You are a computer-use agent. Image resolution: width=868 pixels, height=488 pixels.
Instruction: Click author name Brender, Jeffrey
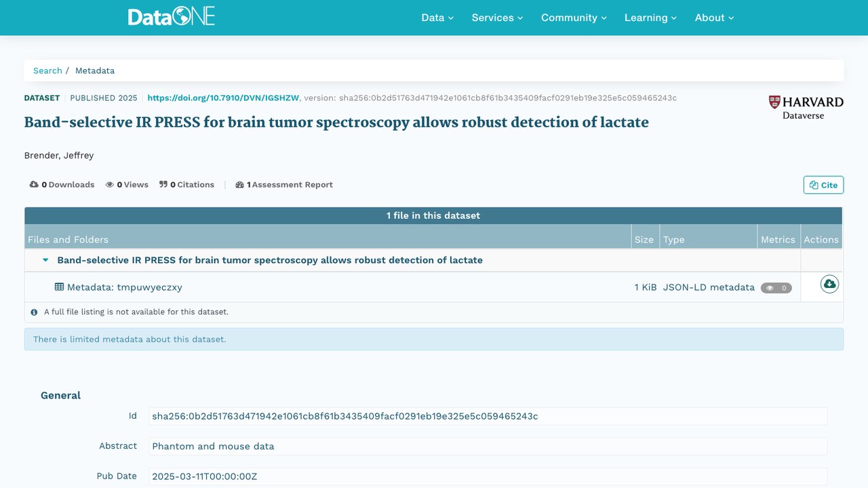click(x=59, y=155)
